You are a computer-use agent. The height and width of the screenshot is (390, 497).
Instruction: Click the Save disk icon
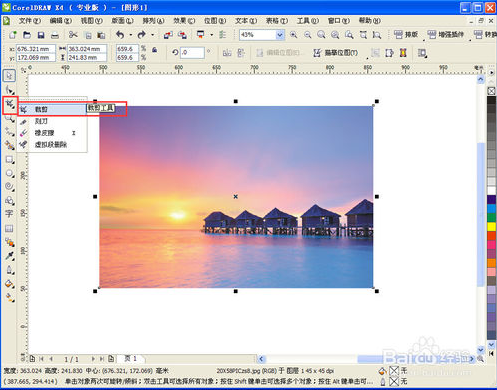click(41, 35)
